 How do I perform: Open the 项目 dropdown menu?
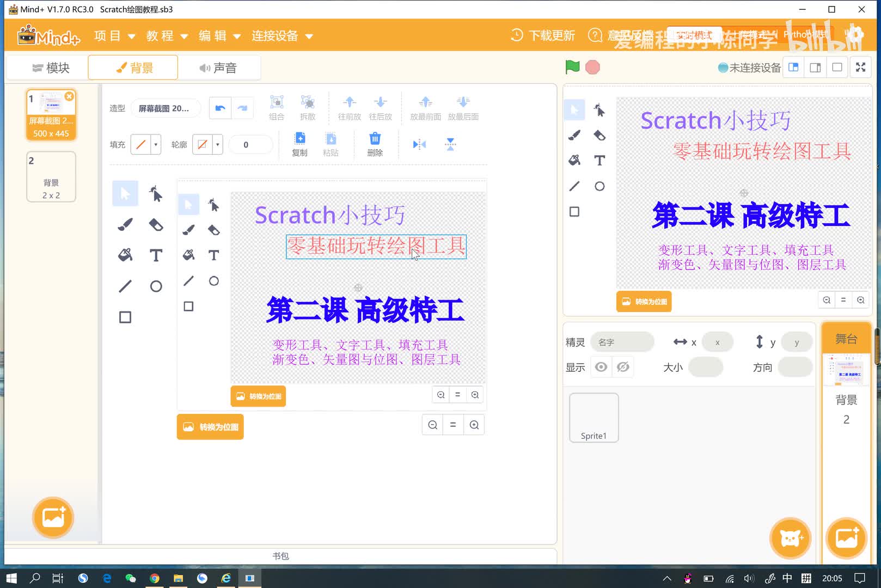[x=114, y=36]
